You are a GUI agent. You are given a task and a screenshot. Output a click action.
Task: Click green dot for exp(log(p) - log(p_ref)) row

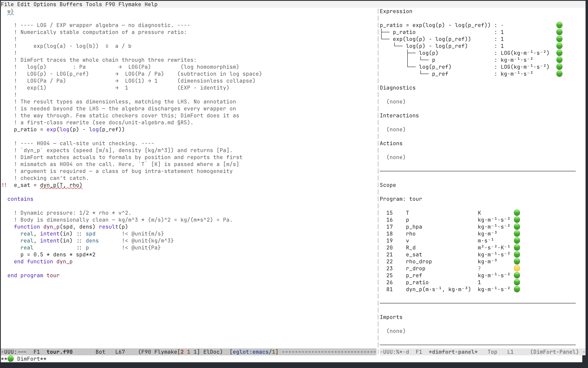(559, 39)
